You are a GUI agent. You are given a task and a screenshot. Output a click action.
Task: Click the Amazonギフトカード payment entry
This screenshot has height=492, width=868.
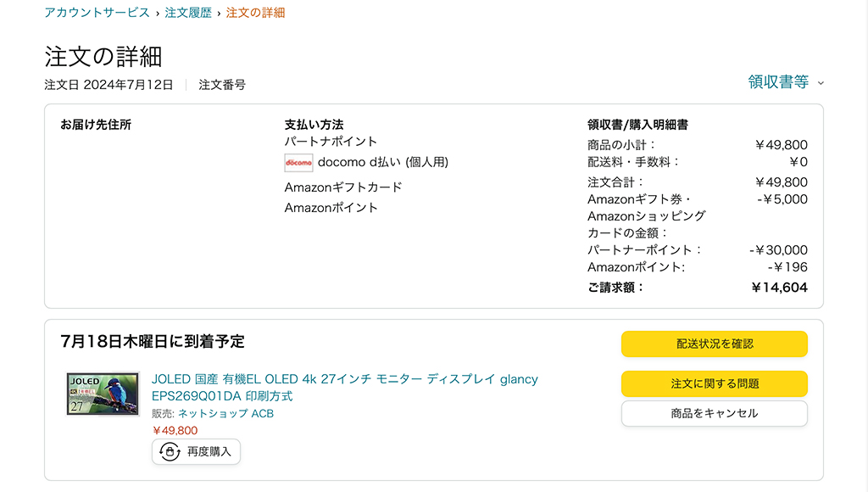click(343, 187)
